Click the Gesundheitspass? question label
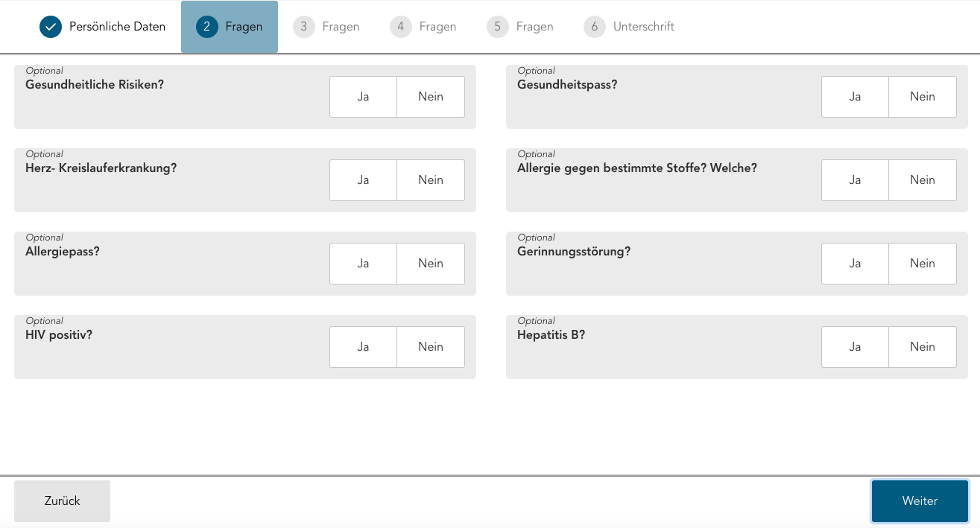Viewport: 980px width, 528px height. point(567,85)
